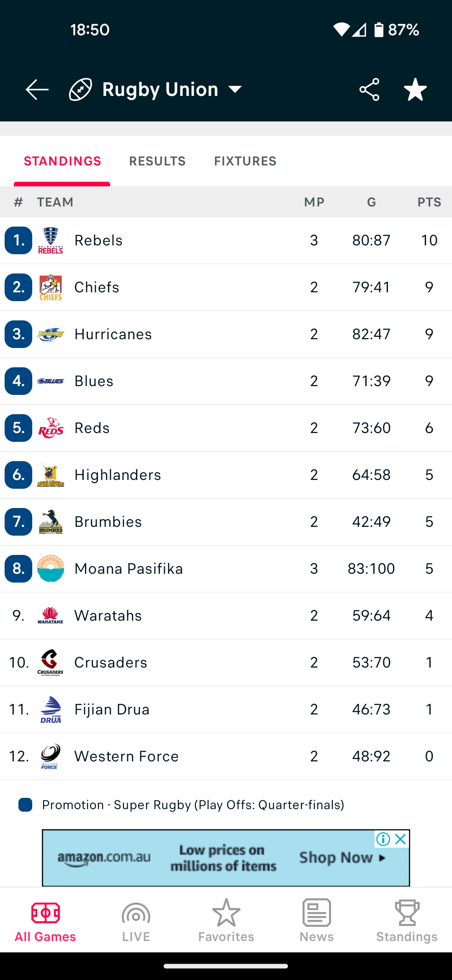Open the Crusaders team entry
The height and width of the screenshot is (980, 452).
click(226, 663)
